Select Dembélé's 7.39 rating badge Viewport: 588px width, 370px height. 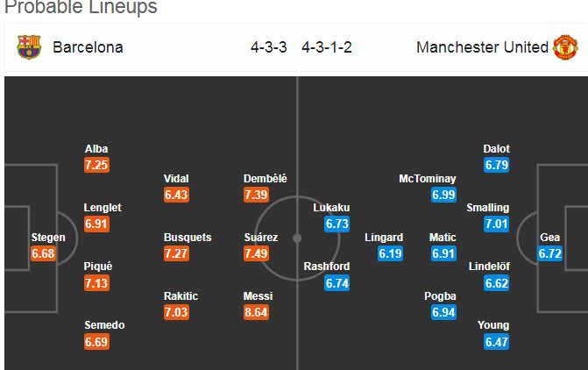256,195
